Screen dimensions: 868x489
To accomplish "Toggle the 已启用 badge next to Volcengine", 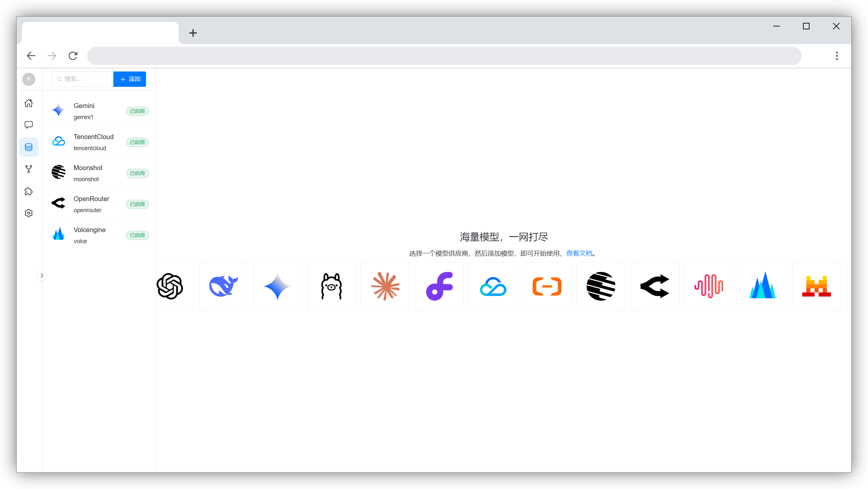I will click(x=137, y=235).
